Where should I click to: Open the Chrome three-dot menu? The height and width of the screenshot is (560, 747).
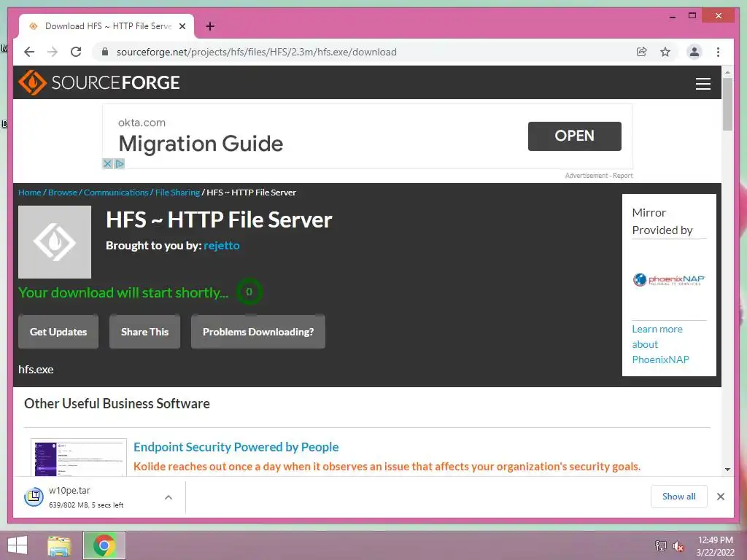[718, 52]
